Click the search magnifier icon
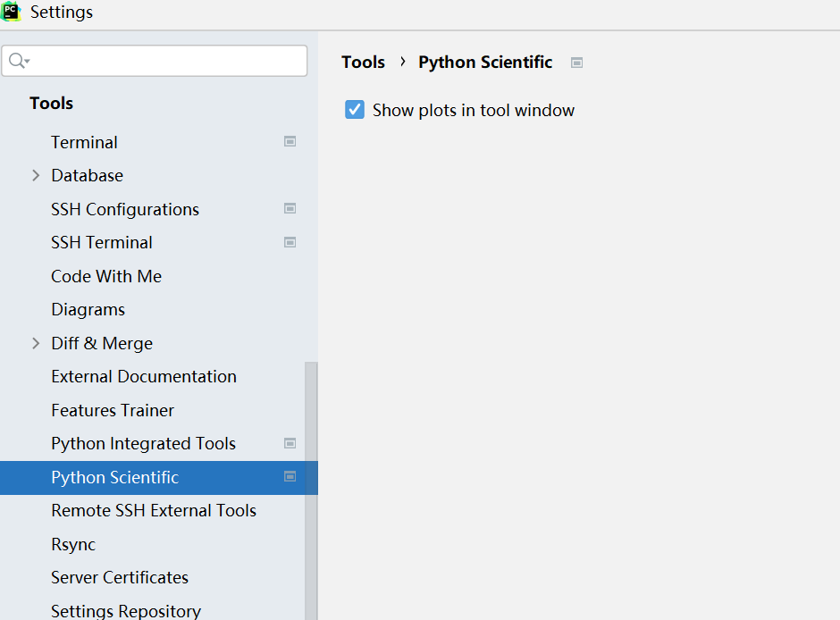The height and width of the screenshot is (620, 840). tap(16, 61)
